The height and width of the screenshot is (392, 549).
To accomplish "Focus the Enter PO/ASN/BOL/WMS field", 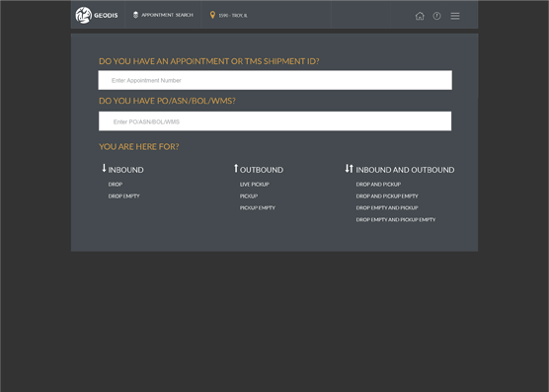I will tap(274, 121).
